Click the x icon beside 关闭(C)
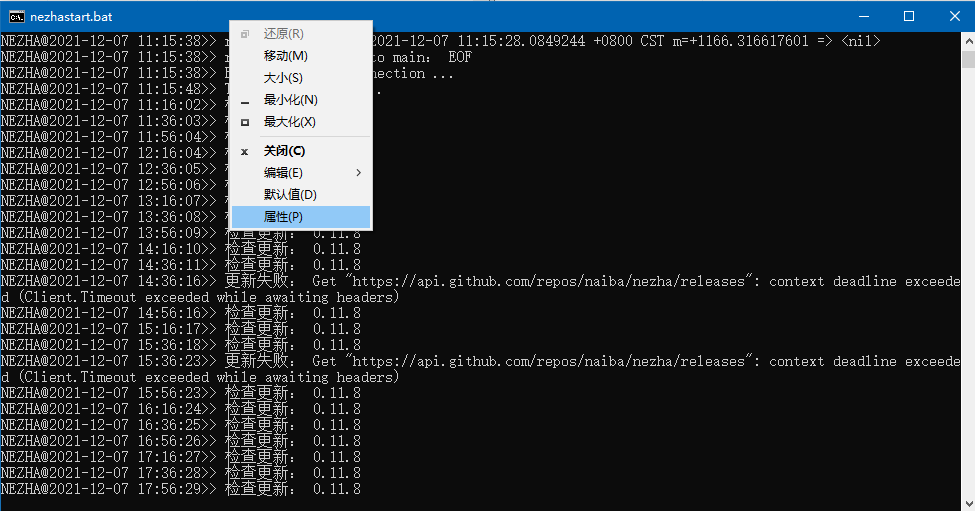Viewport: 975px width, 511px height. 244,152
